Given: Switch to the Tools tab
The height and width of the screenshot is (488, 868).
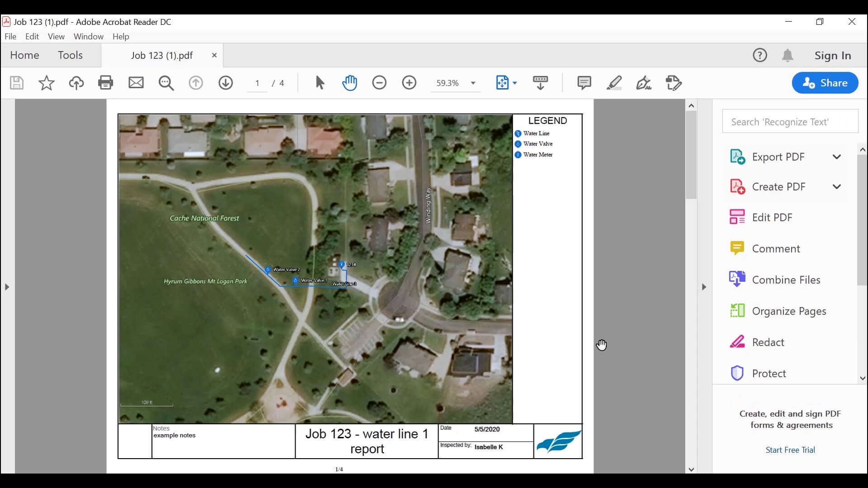Looking at the screenshot, I should tap(70, 55).
